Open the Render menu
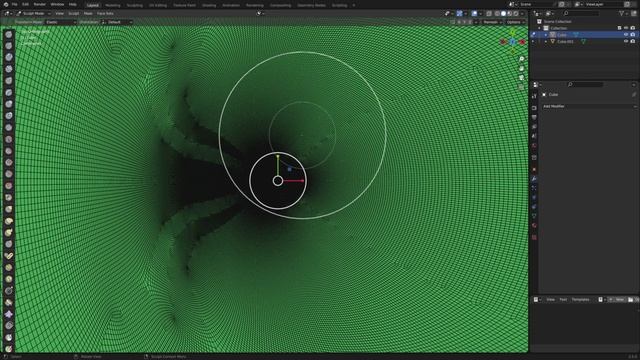The width and height of the screenshot is (640, 360). (x=40, y=4)
